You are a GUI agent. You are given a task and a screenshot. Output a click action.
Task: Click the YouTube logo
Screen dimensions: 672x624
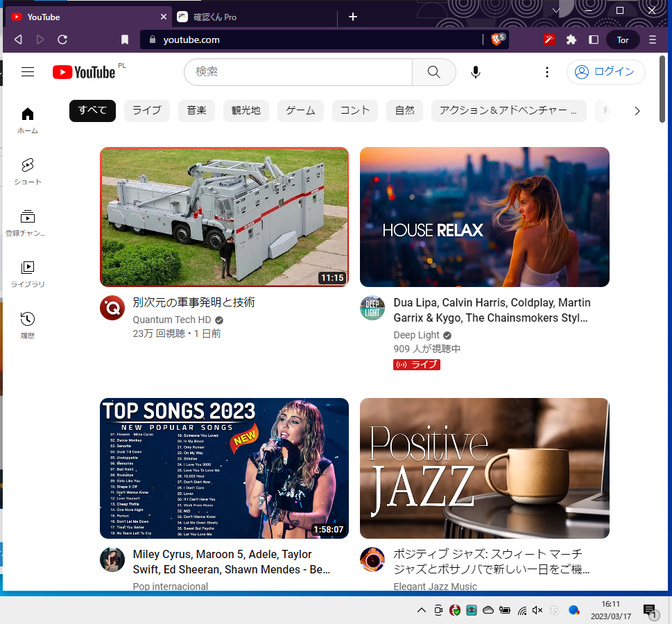pyautogui.click(x=84, y=72)
